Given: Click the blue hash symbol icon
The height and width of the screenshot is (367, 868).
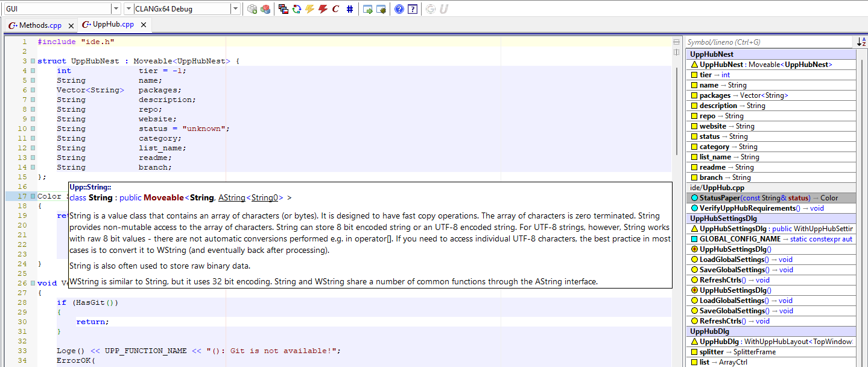Looking at the screenshot, I should tap(350, 9).
